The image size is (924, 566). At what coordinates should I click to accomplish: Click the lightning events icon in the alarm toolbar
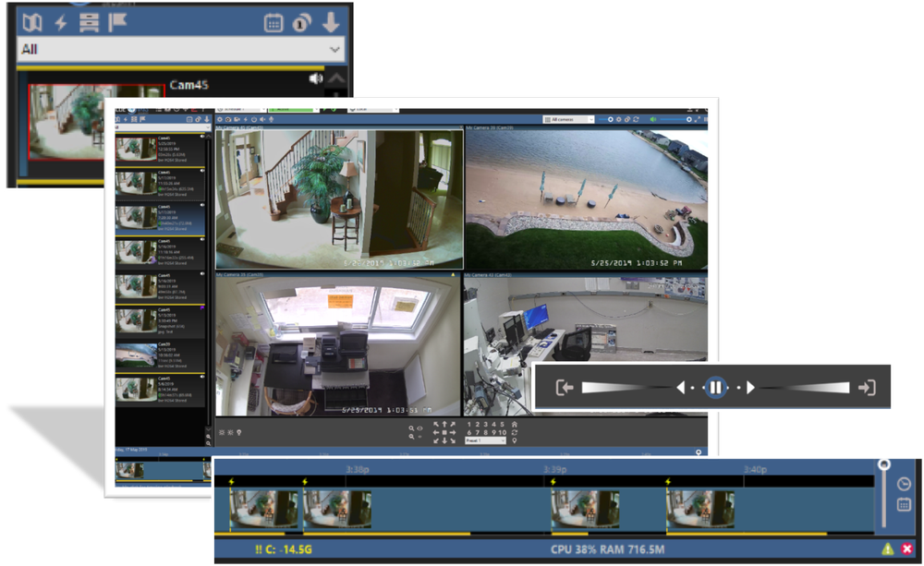pos(60,21)
